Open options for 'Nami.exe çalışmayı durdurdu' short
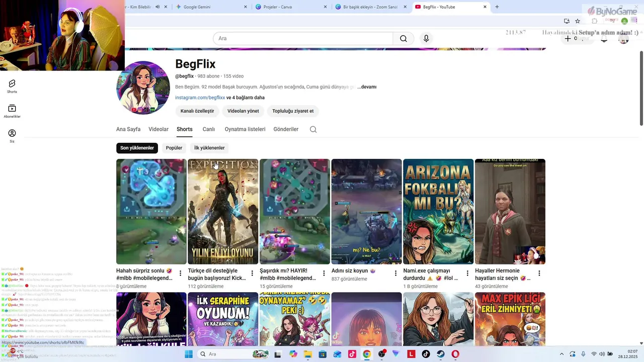This screenshot has width=644, height=362. 467,274
